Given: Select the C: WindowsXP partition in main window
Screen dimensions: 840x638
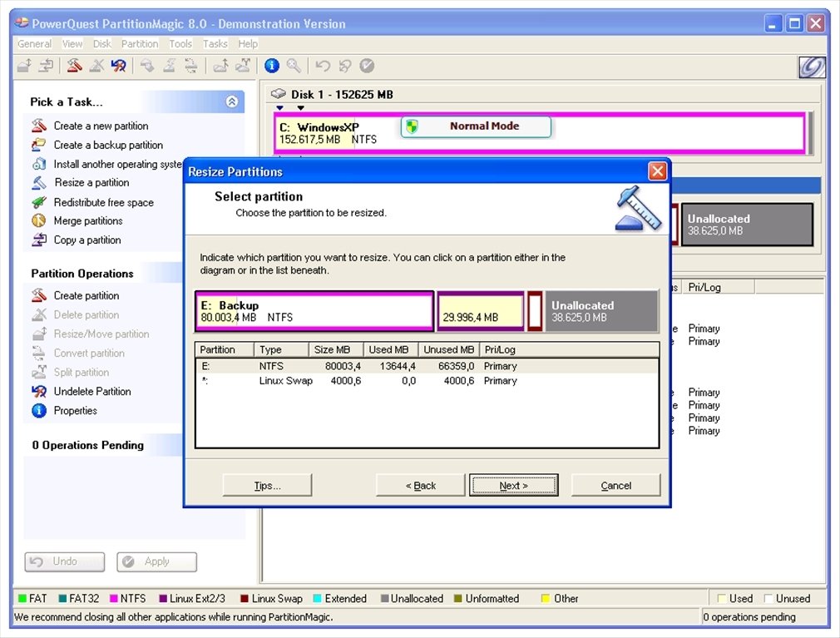Looking at the screenshot, I should (x=540, y=133).
